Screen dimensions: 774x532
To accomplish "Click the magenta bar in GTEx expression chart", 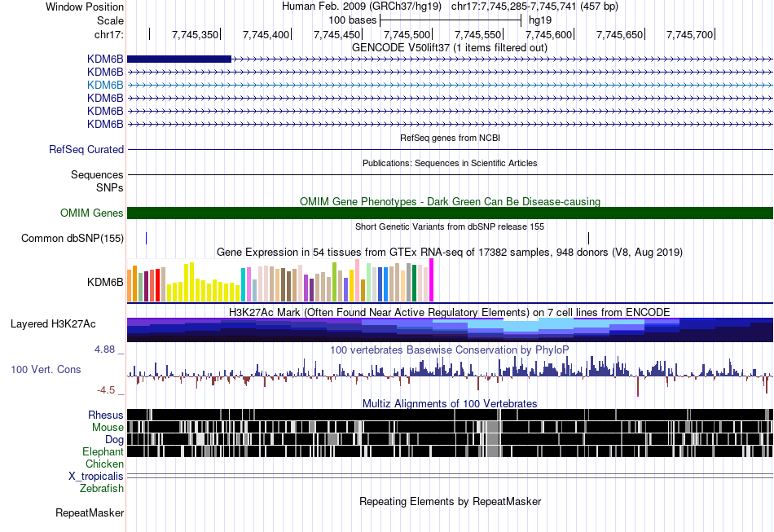I will [x=432, y=280].
